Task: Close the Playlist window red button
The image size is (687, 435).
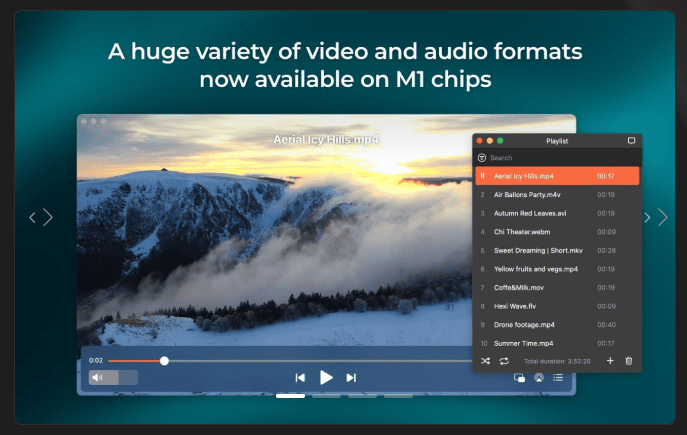Action: (x=479, y=141)
